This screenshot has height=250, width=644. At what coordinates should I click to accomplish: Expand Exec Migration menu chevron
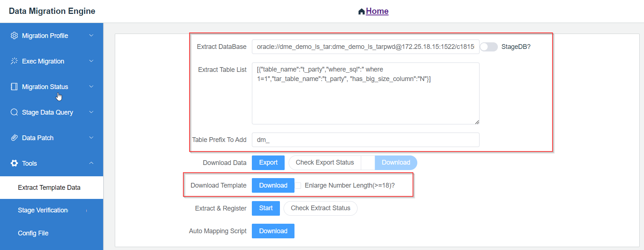[x=91, y=61]
